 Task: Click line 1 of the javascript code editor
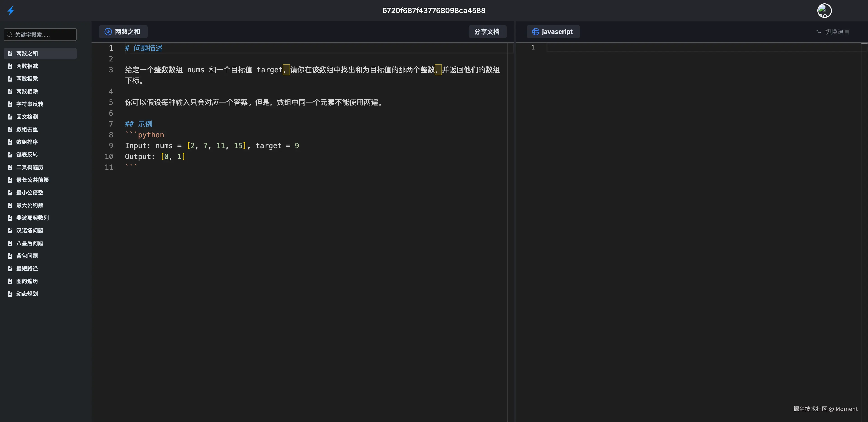tap(704, 47)
